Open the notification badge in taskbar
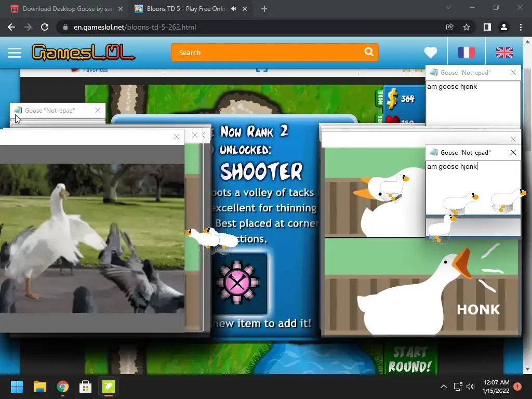Viewport: 532px width, 399px height. pos(517,387)
